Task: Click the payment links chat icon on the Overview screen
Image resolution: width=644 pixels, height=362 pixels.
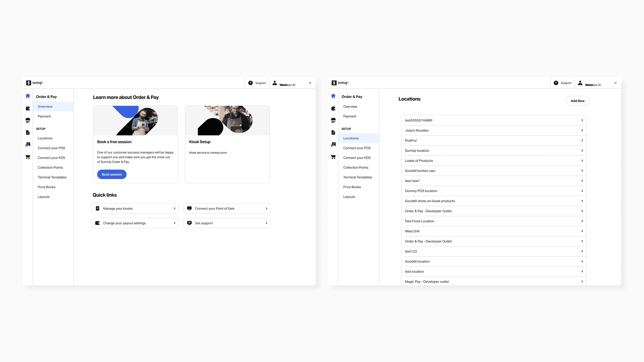Action: tap(28, 145)
